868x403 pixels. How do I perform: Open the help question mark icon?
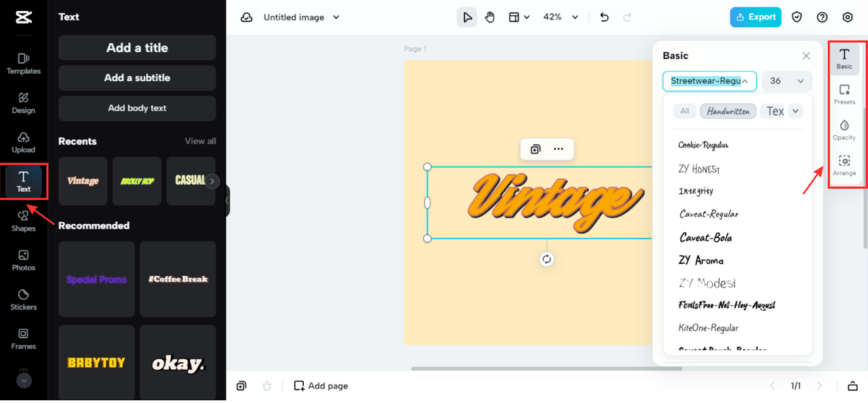pos(823,18)
